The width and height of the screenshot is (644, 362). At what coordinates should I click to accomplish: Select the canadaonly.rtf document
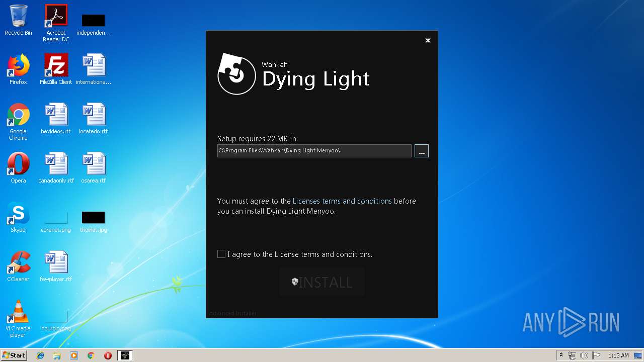[x=56, y=168]
